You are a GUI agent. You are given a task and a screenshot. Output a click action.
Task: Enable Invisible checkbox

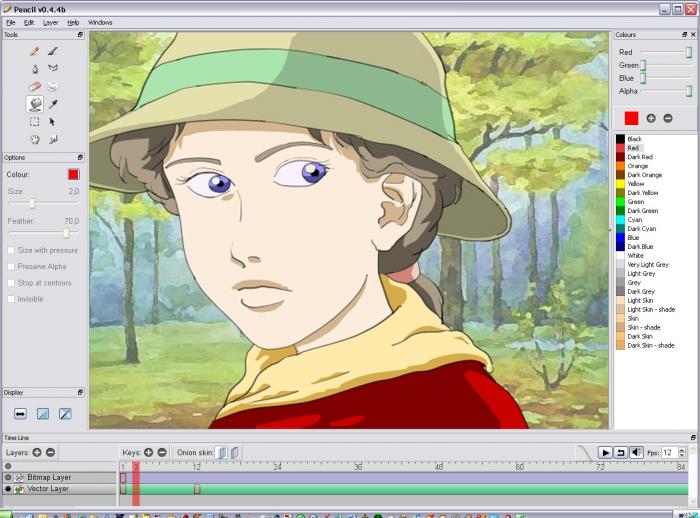click(x=11, y=299)
